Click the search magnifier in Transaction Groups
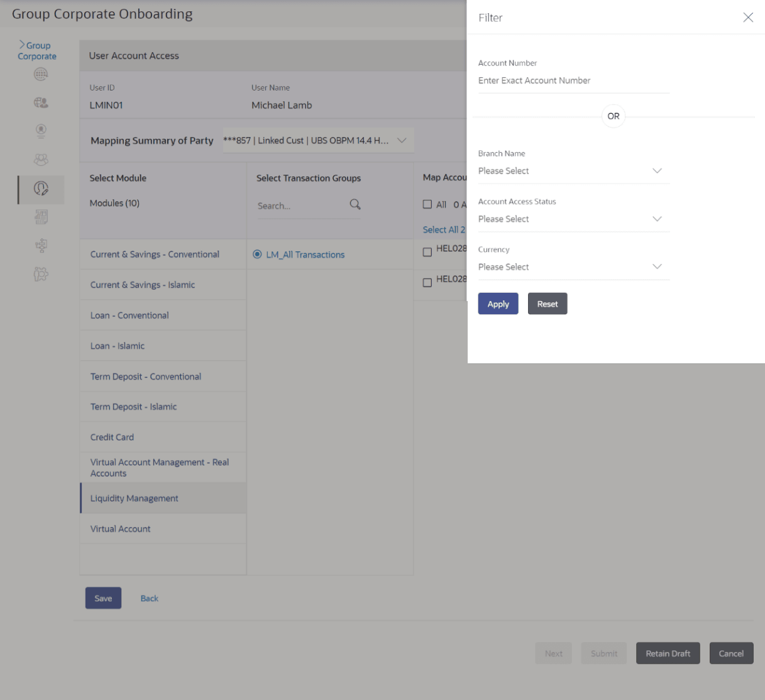 tap(355, 204)
